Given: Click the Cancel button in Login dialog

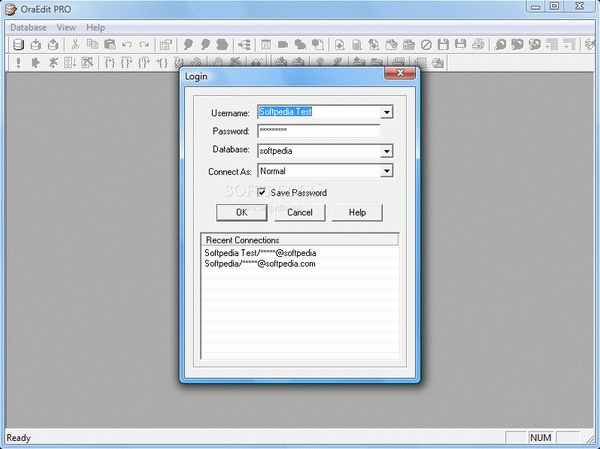Looking at the screenshot, I should [x=300, y=212].
